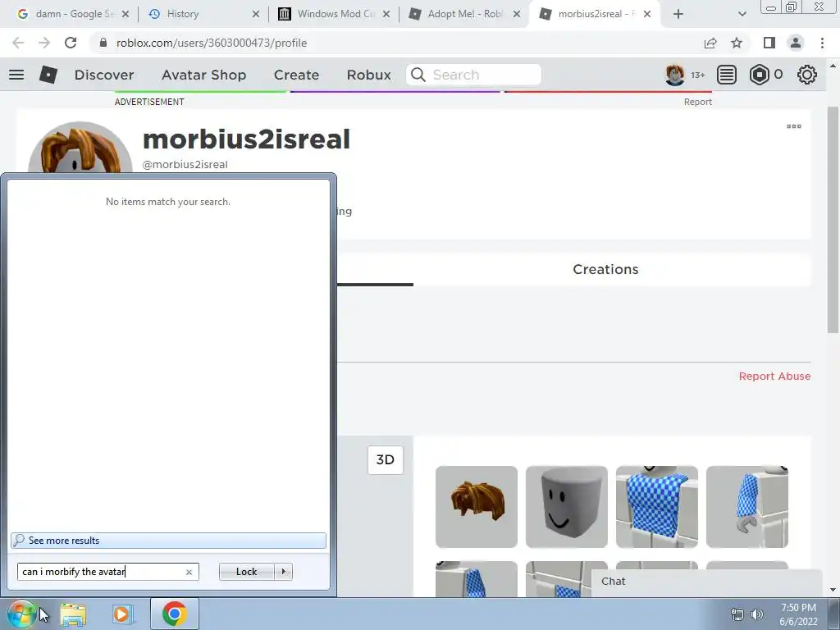Click Report Abuse link

[x=774, y=376]
